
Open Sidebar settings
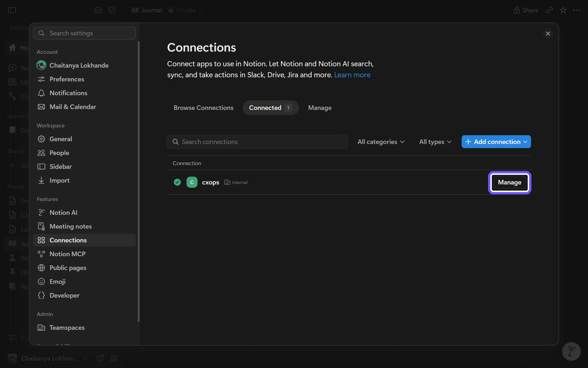coord(84,166)
